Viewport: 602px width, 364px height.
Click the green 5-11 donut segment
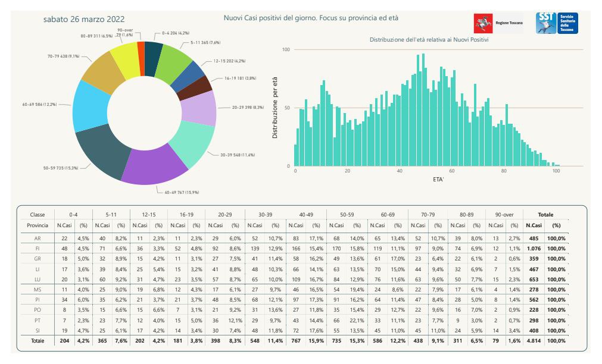172,59
